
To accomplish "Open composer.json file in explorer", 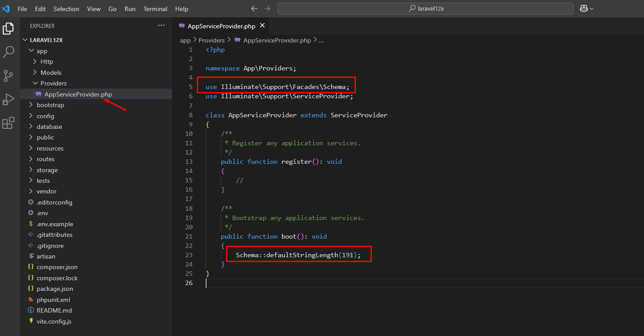I will (x=57, y=267).
